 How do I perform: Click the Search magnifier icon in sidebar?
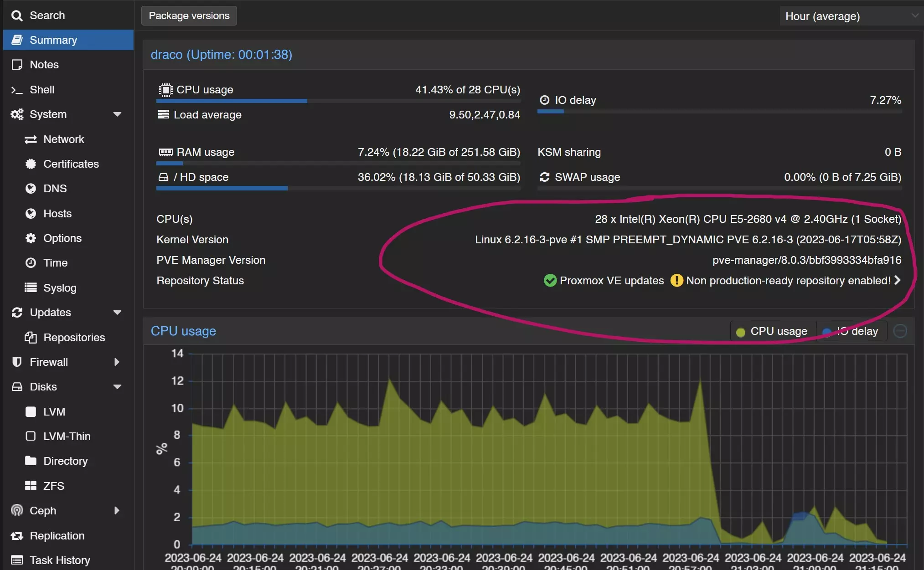[x=17, y=15]
